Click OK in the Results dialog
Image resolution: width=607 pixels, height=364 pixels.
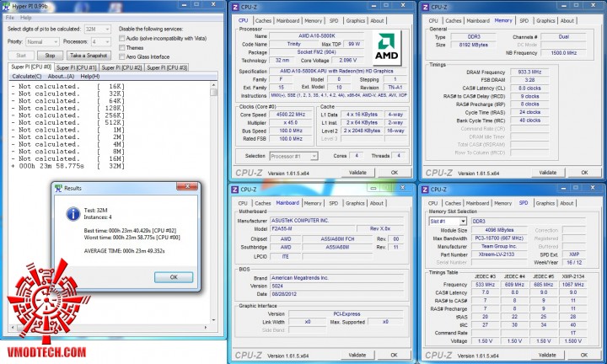pyautogui.click(x=174, y=277)
